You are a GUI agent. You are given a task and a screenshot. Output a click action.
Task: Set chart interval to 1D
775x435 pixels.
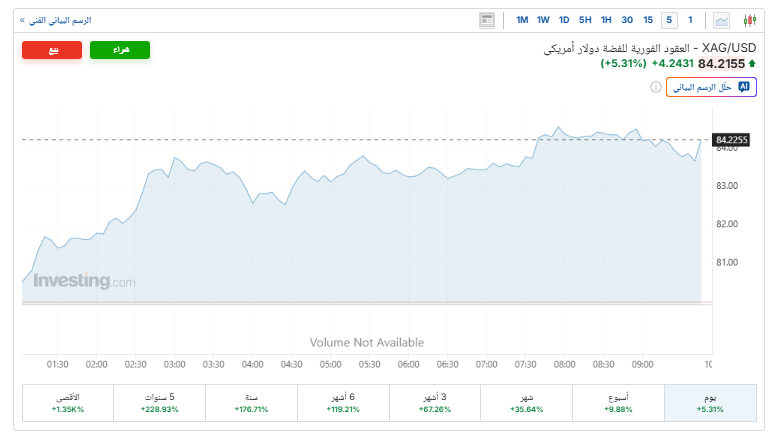(x=564, y=20)
